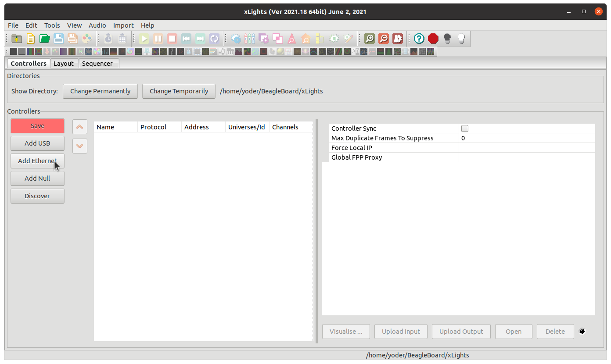The width and height of the screenshot is (611, 364).
Task: Click the green open sequence folder icon
Action: point(44,39)
